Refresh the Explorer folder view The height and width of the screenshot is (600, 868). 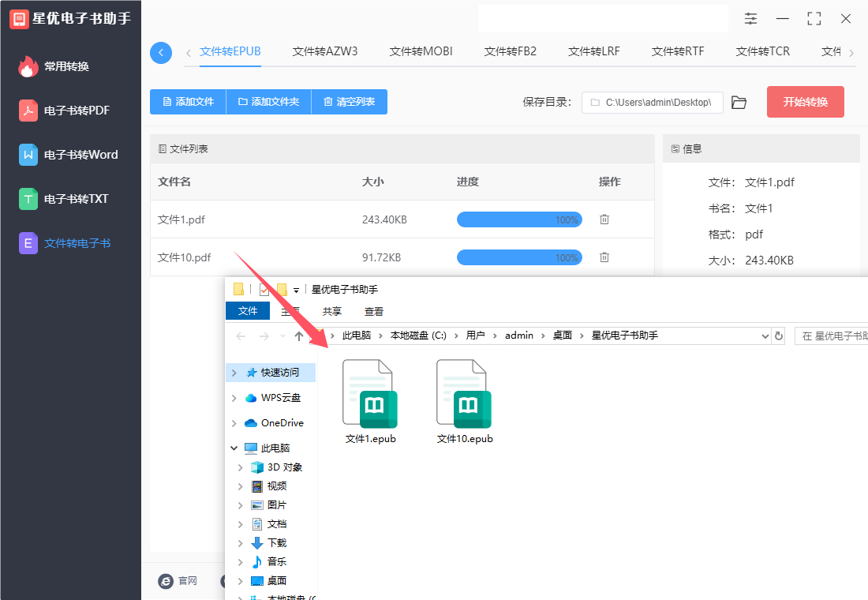[779, 336]
